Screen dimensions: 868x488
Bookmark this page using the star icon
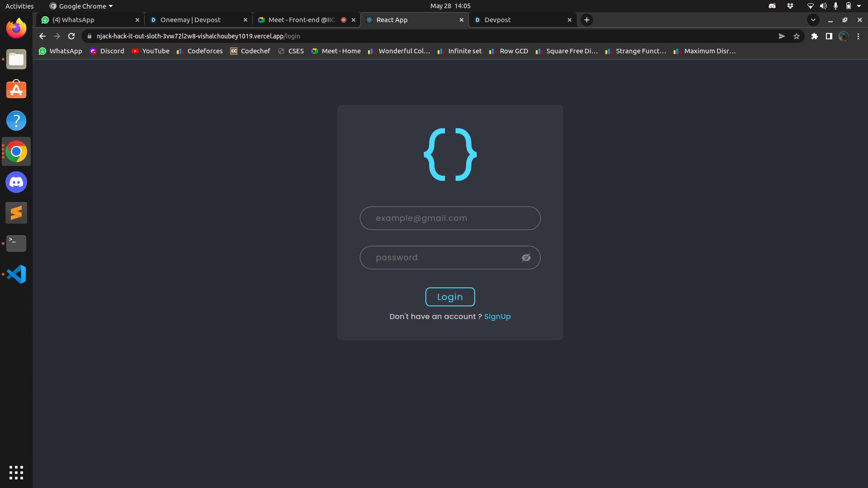(x=797, y=36)
